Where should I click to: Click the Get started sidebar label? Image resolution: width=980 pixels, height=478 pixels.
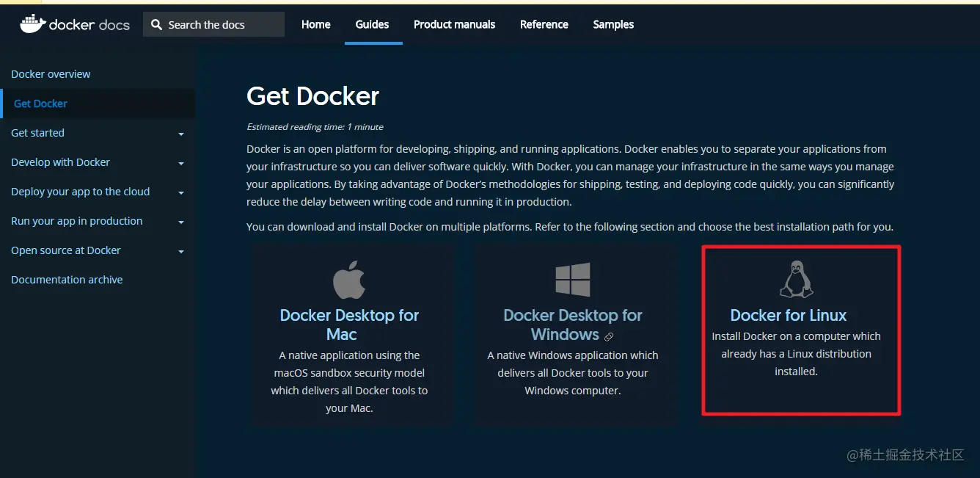coord(37,133)
